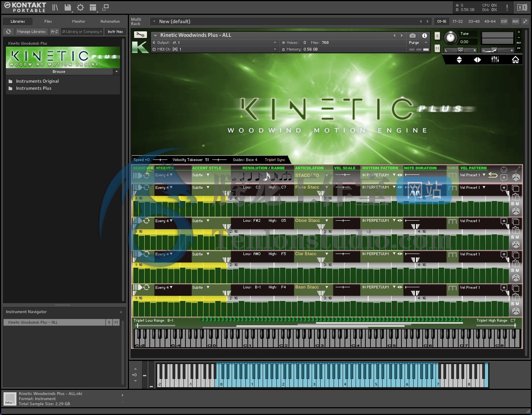532x415 pixels.
Task: Click the up-down arrows icon
Action: point(459,60)
